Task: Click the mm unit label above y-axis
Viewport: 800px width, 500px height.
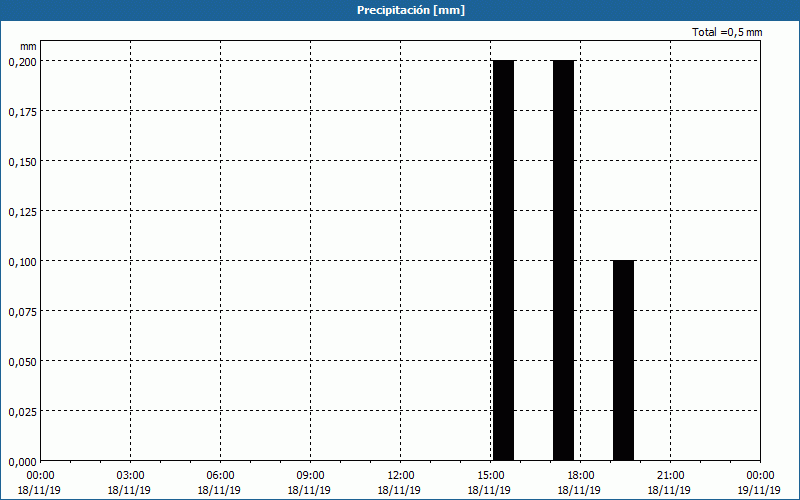Action: pos(28,46)
